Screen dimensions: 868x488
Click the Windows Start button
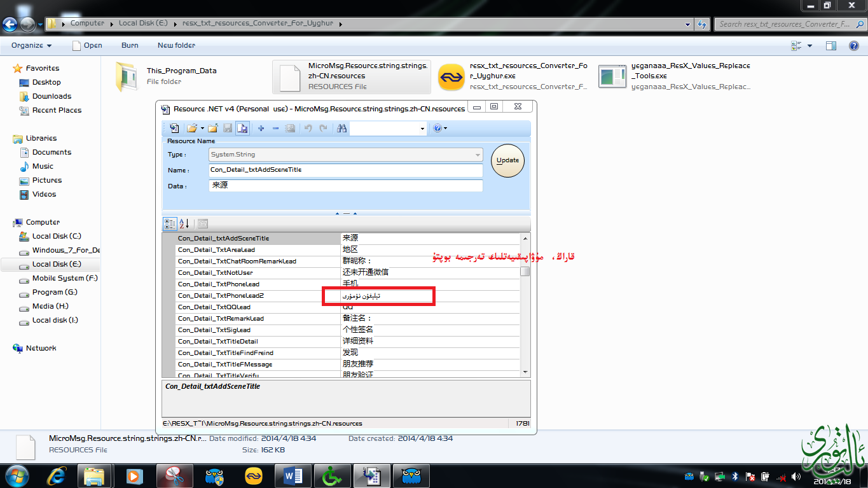click(16, 475)
